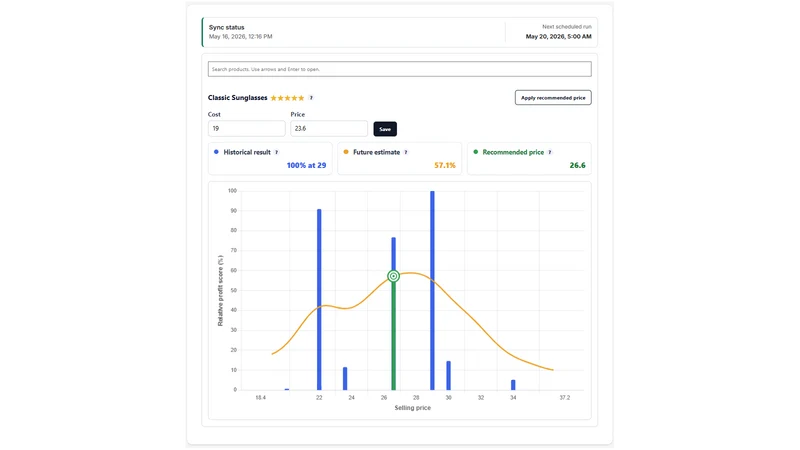Save the cost and price values
The width and height of the screenshot is (800, 450).
tap(385, 129)
